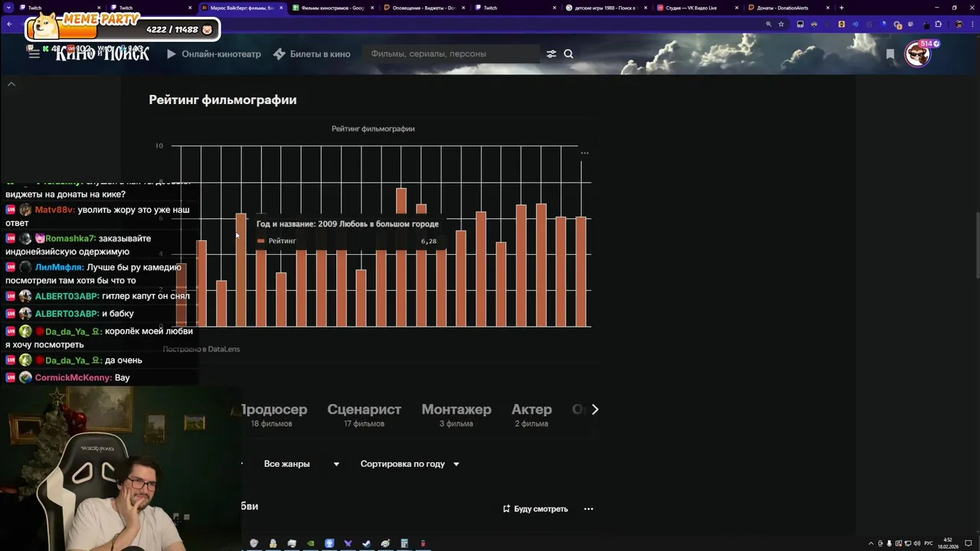The height and width of the screenshot is (551, 980).
Task: Bookmark this page with the star icon
Action: pyautogui.click(x=781, y=24)
